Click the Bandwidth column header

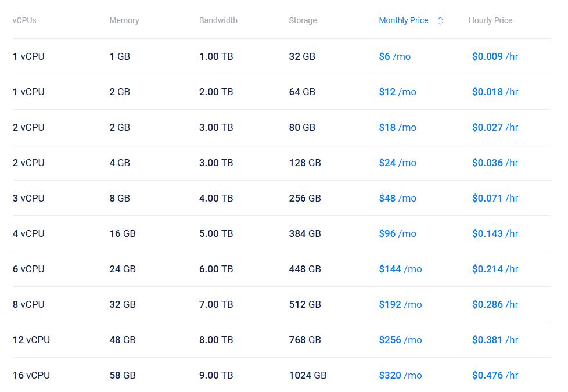click(x=218, y=20)
